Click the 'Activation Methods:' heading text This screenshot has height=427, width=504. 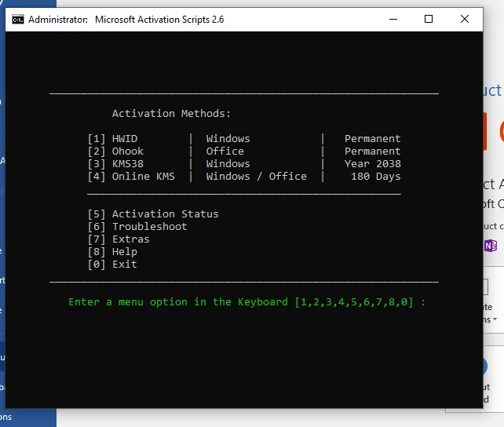click(171, 113)
